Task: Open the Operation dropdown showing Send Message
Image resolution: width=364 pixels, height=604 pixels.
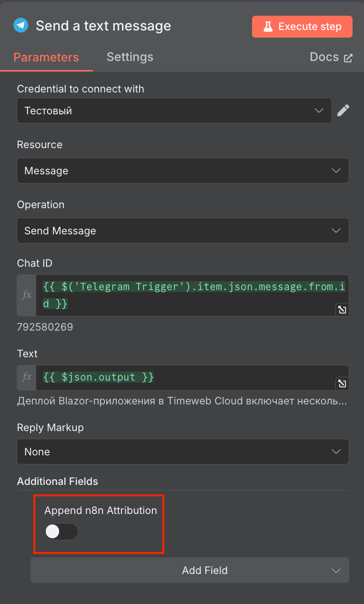Action: pos(182,231)
